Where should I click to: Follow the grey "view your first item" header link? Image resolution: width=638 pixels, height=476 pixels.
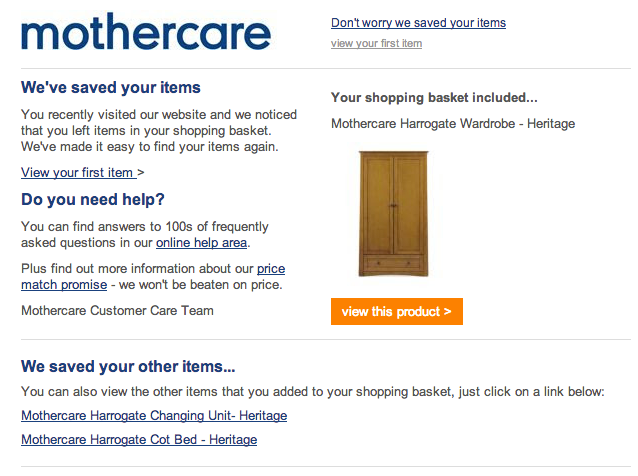(x=376, y=43)
